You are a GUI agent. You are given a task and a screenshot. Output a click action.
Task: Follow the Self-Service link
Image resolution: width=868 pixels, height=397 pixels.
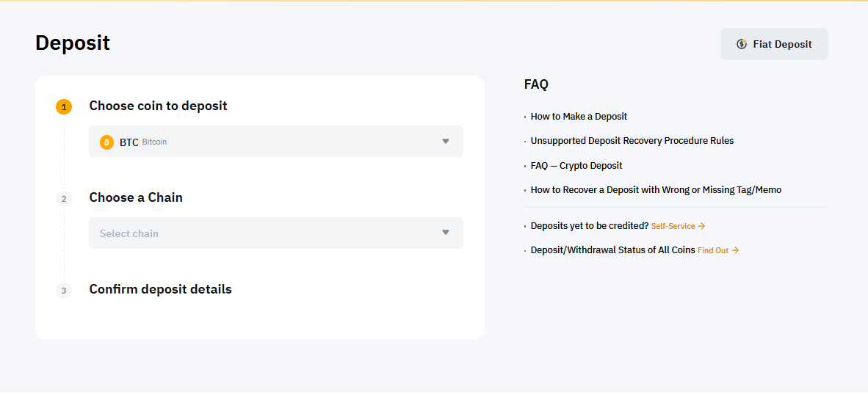(x=673, y=227)
